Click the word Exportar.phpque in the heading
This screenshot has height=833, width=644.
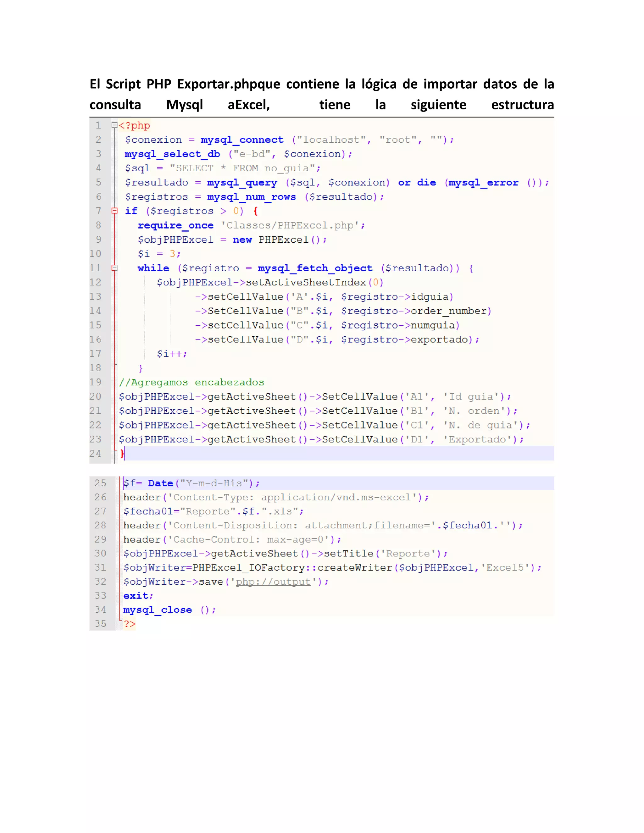click(229, 84)
